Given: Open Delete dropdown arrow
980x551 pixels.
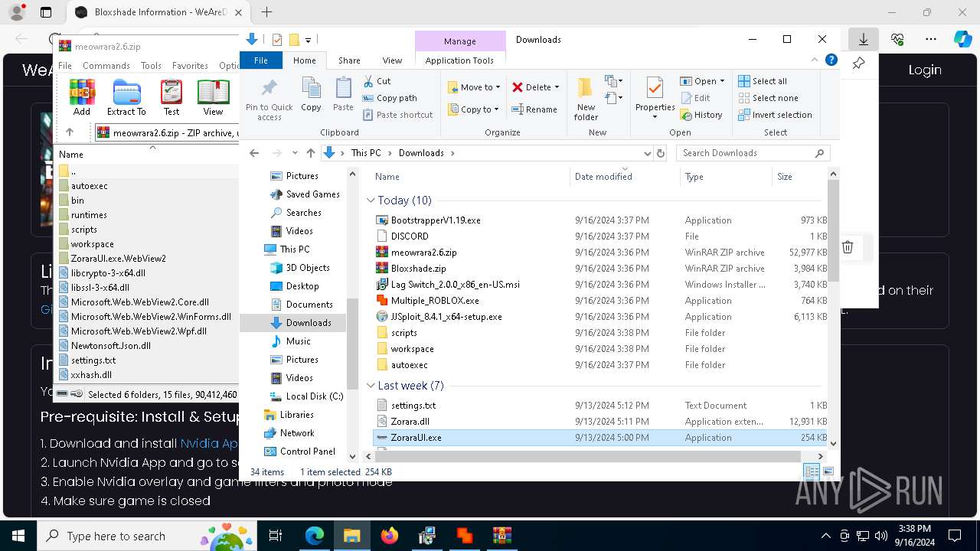Looking at the screenshot, I should coord(557,87).
